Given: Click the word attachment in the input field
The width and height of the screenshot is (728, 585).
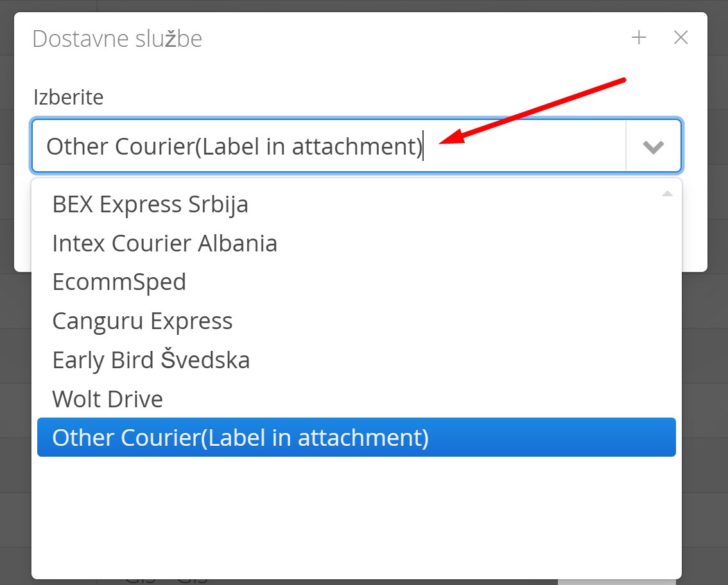Looking at the screenshot, I should pos(355,147).
